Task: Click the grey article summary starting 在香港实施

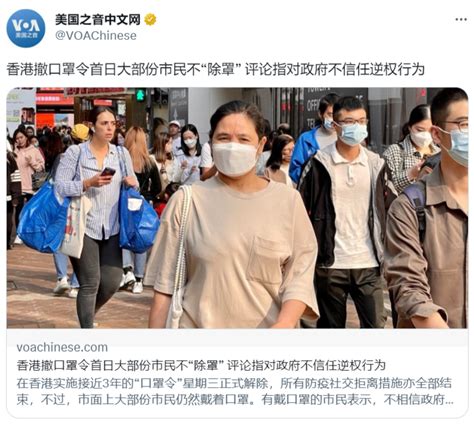Action: (235, 391)
